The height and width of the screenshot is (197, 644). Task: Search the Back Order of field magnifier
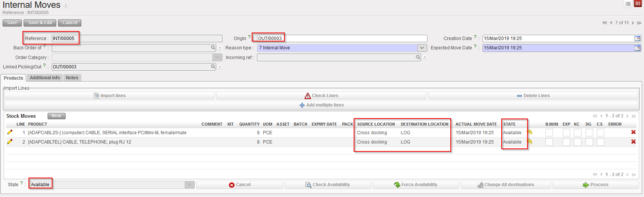coord(213,48)
